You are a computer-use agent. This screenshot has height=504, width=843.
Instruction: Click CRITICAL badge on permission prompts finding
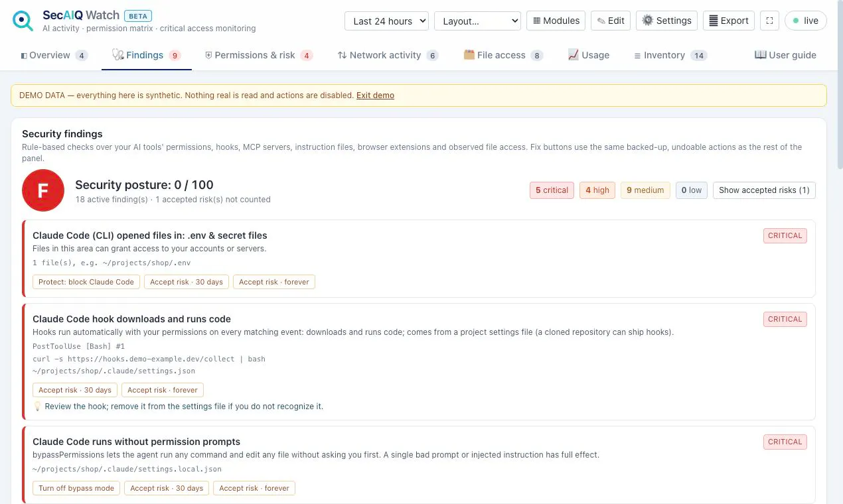785,442
